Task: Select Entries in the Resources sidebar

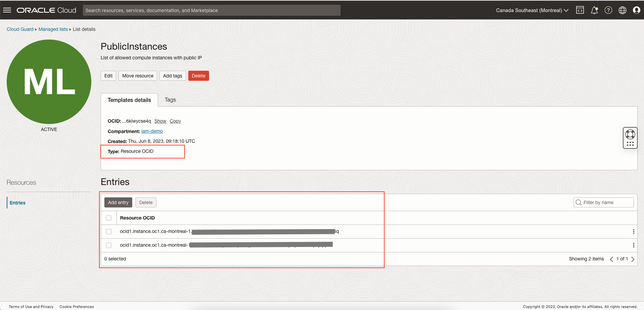Action: point(17,203)
